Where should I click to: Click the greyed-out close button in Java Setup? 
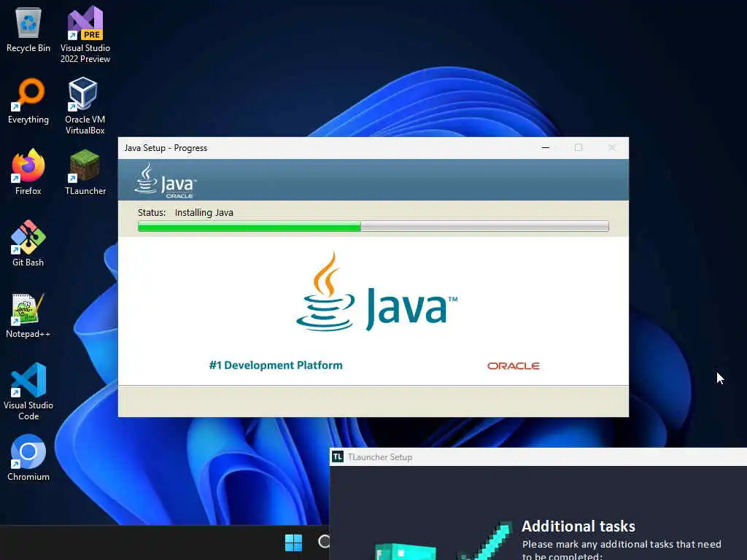(x=612, y=147)
